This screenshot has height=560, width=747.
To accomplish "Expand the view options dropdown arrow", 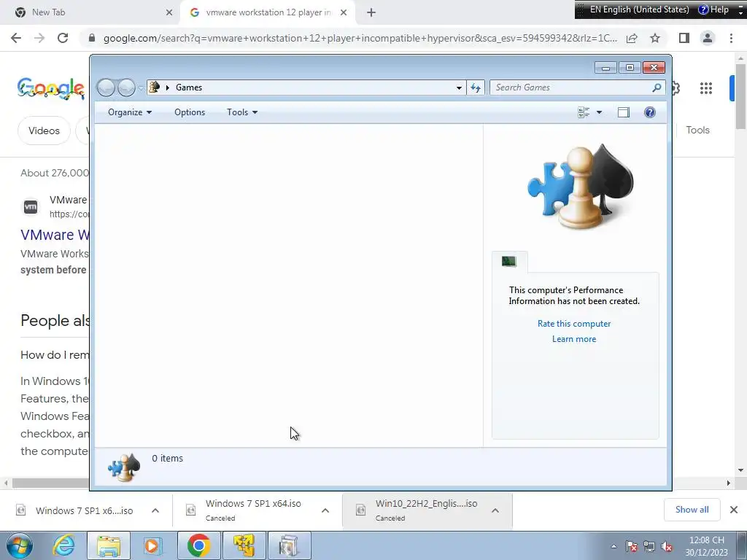I will point(600,112).
